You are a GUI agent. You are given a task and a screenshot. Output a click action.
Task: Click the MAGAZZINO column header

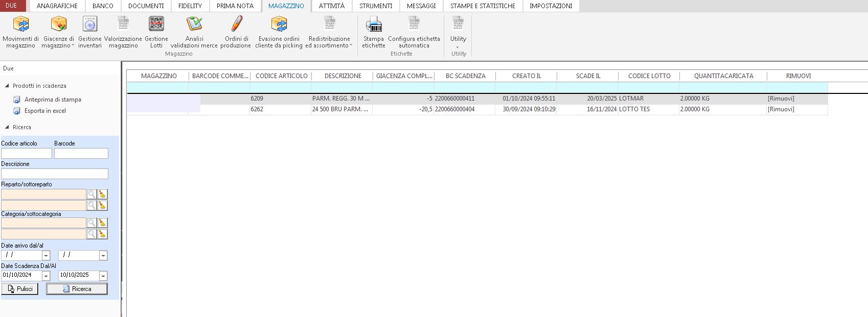coord(158,76)
